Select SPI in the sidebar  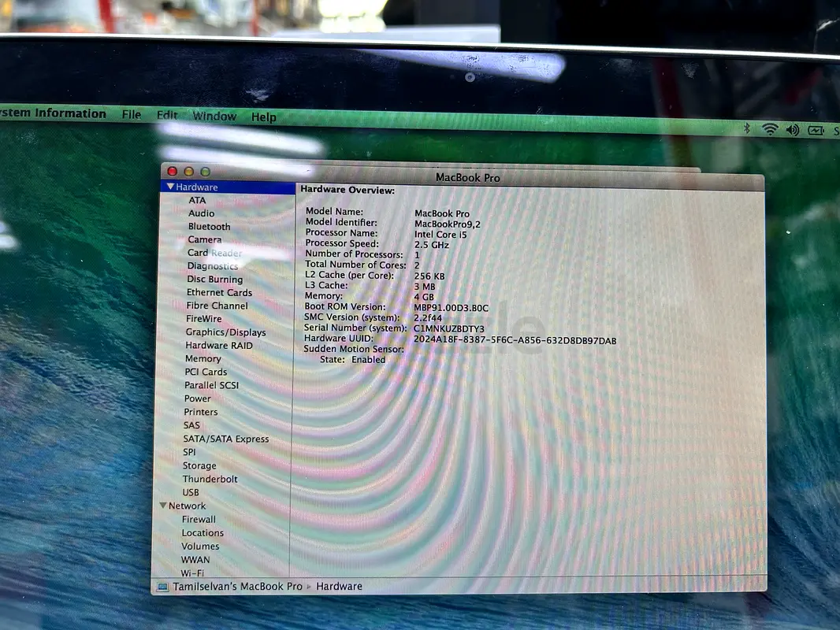(x=189, y=452)
